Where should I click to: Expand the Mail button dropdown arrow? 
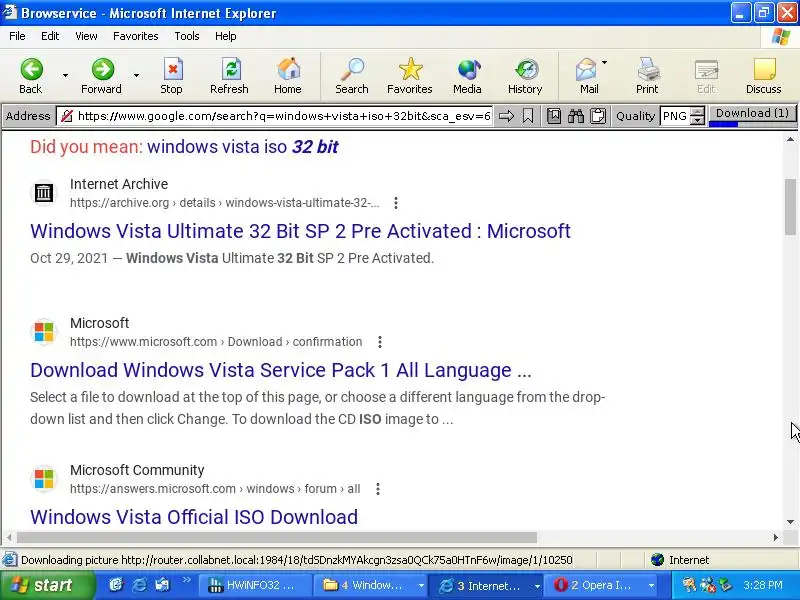click(605, 63)
